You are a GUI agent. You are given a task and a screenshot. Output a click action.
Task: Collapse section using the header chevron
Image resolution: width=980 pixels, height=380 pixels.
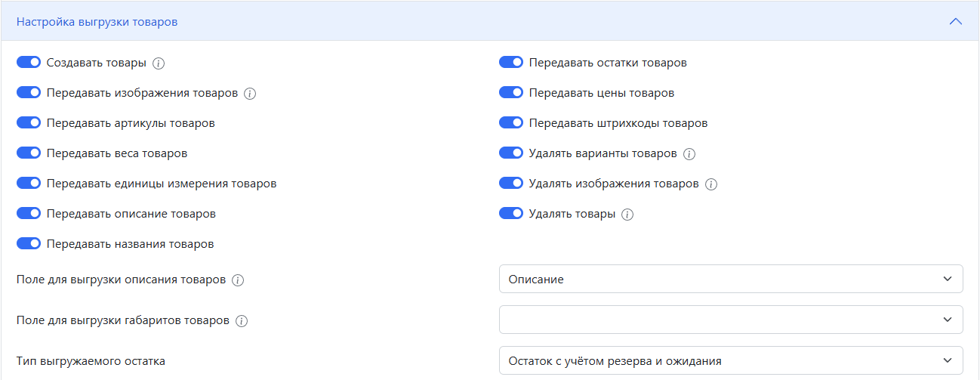click(x=955, y=22)
